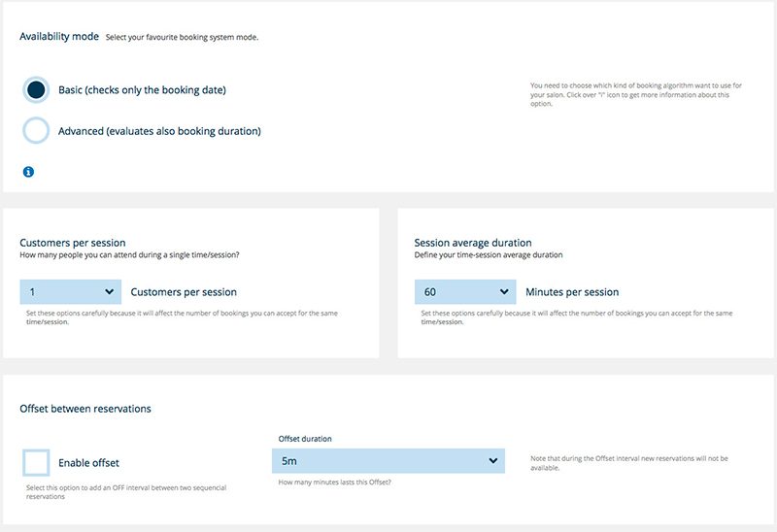Click the 'Customers per session' card heading

(73, 243)
